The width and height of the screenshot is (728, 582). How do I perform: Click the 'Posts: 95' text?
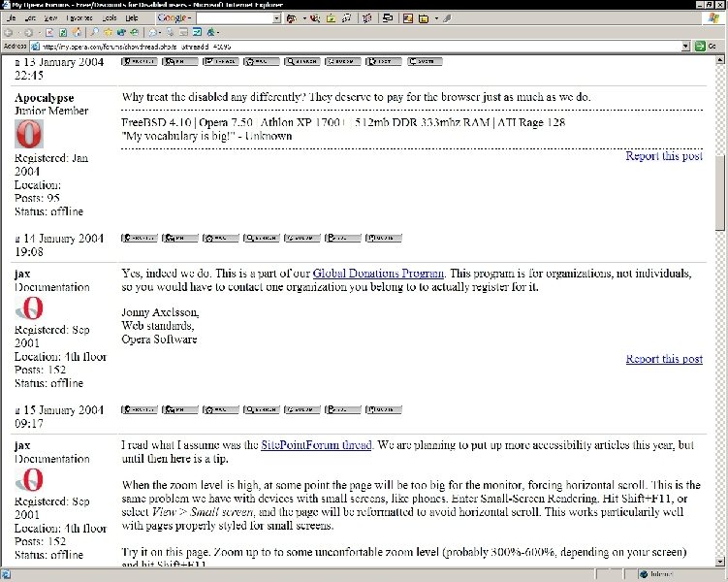click(x=37, y=198)
